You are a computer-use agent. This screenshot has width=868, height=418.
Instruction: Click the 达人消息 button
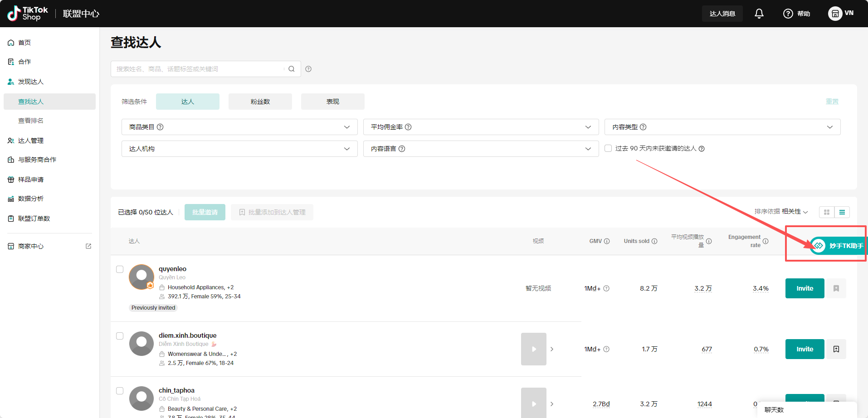pyautogui.click(x=722, y=14)
